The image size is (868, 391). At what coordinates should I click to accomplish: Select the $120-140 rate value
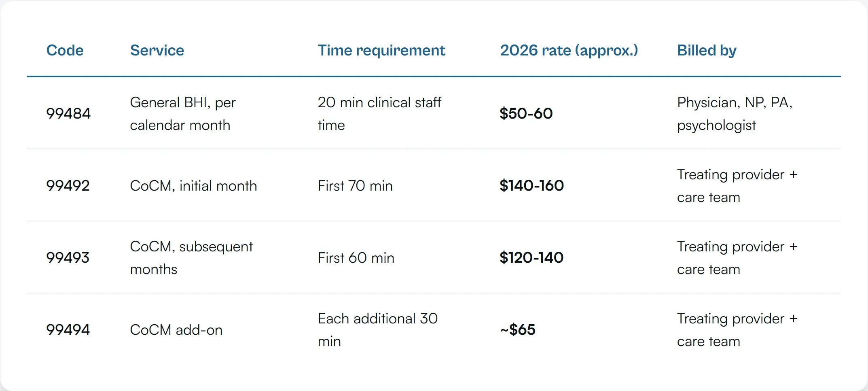[531, 257]
